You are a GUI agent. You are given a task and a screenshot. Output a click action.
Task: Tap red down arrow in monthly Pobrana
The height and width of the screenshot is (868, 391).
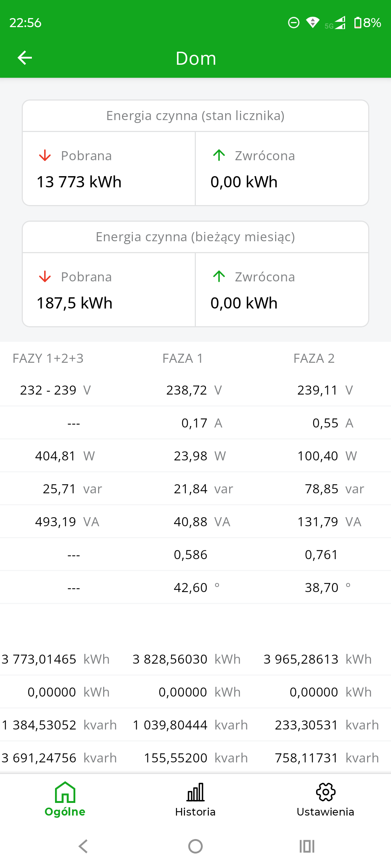pos(45,277)
